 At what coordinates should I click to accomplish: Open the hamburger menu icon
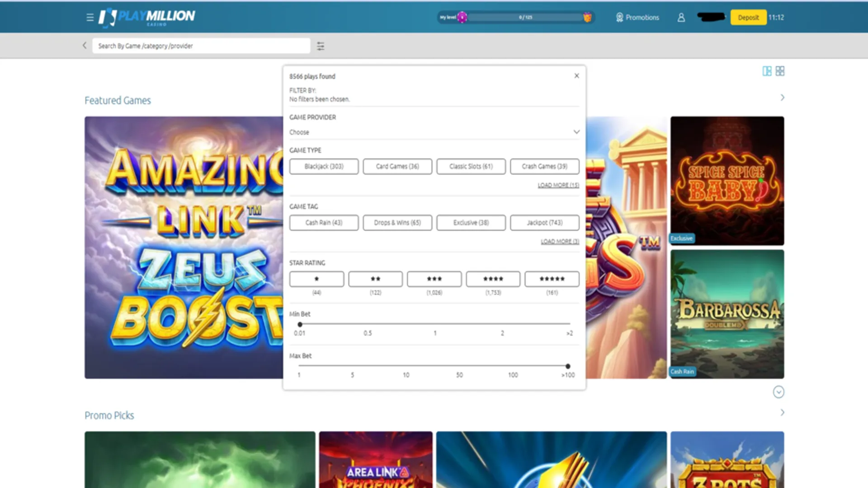tap(90, 17)
